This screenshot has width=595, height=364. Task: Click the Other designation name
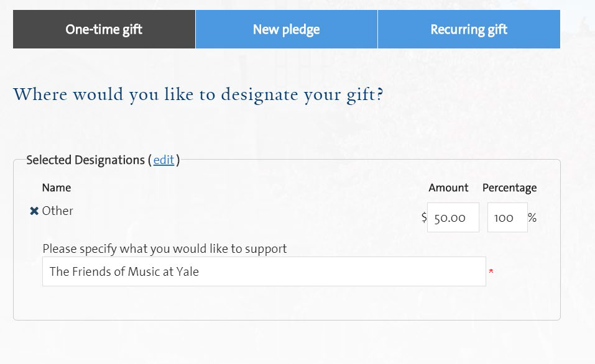[57, 211]
